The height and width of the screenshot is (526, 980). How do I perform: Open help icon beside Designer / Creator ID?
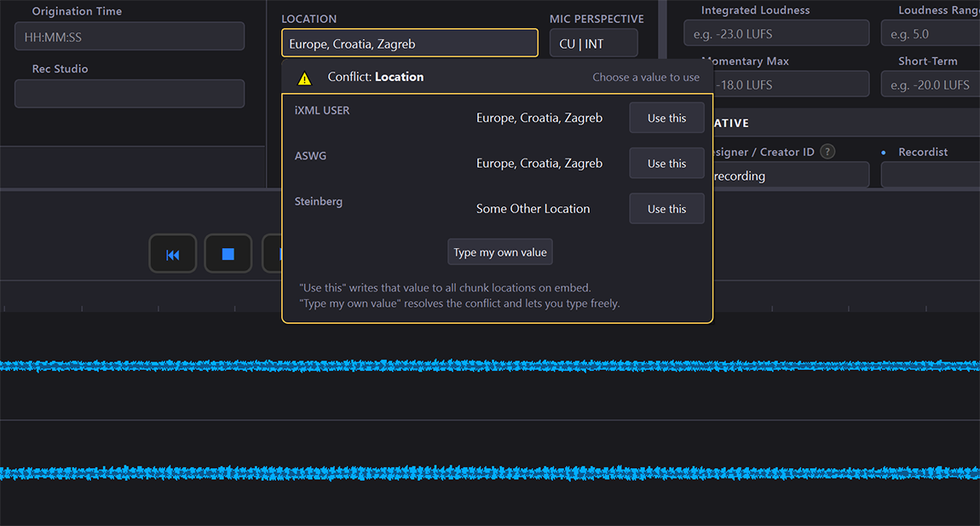coord(827,152)
